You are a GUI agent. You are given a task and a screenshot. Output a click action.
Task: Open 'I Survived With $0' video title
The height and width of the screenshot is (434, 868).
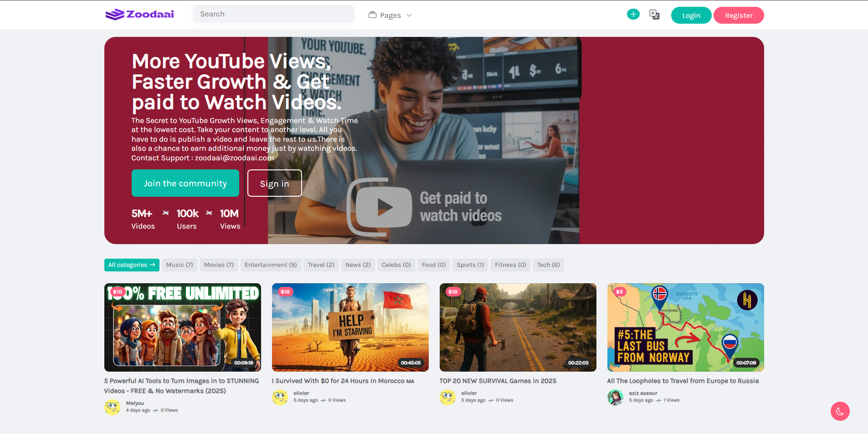point(343,381)
